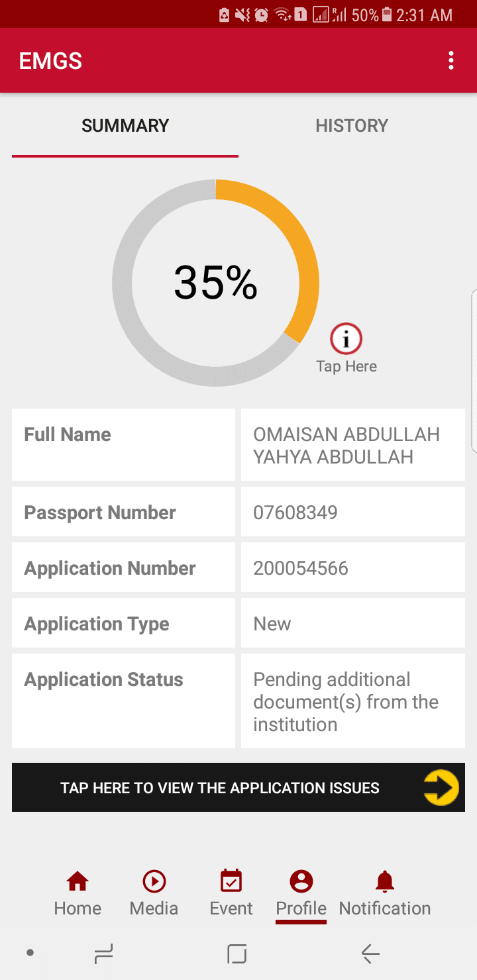Tap the application number 200054566
Screen dimensions: 477x980
[301, 568]
